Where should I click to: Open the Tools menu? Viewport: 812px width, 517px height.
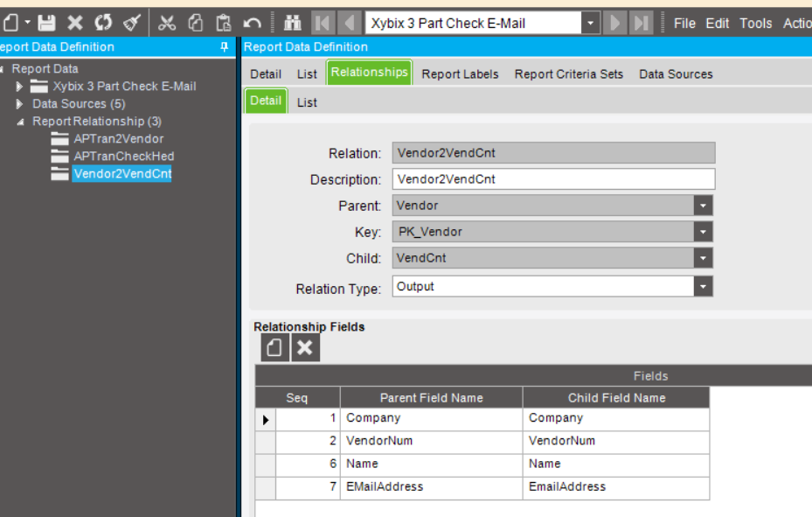[755, 24]
